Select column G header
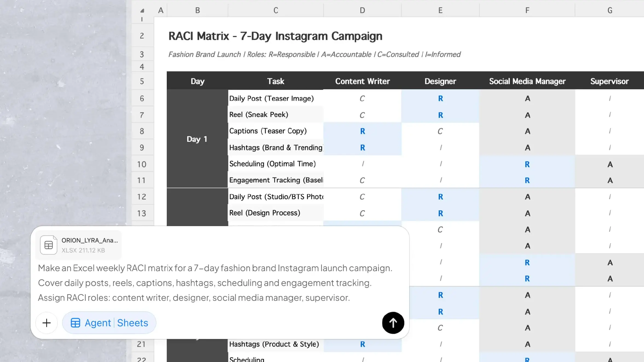The width and height of the screenshot is (644, 362). [610, 10]
